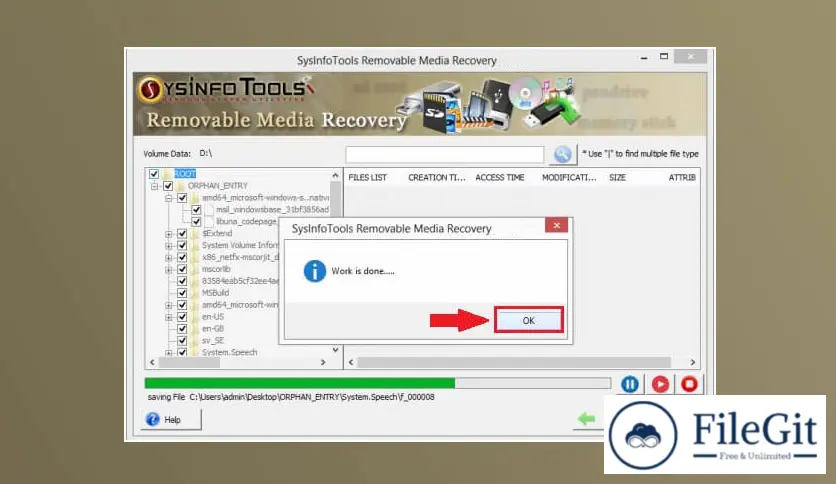Toggle the MSBuild folder checkbox
Screen dimensions: 836x484
(x=182, y=293)
